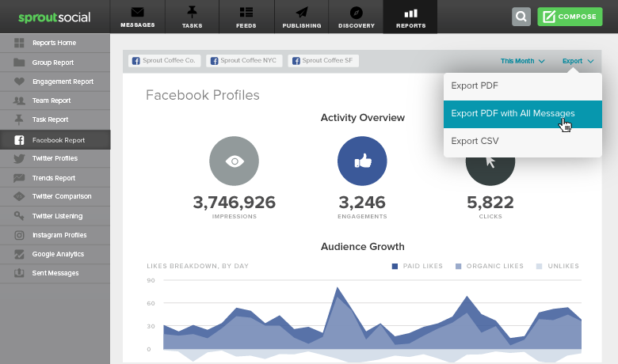The width and height of the screenshot is (618, 364).
Task: Open Trends Report
Action: tap(55, 178)
